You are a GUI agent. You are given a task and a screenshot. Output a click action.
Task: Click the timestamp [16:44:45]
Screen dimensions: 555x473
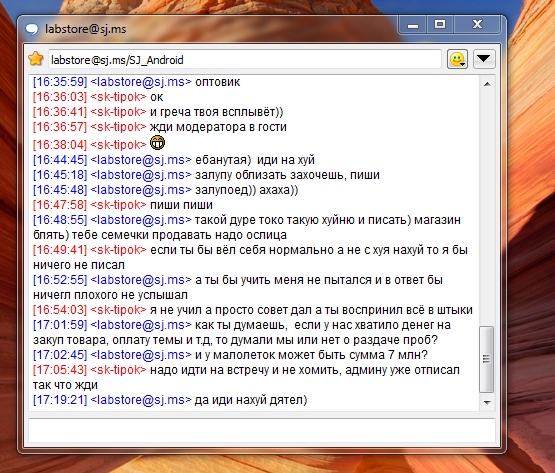tap(60, 160)
